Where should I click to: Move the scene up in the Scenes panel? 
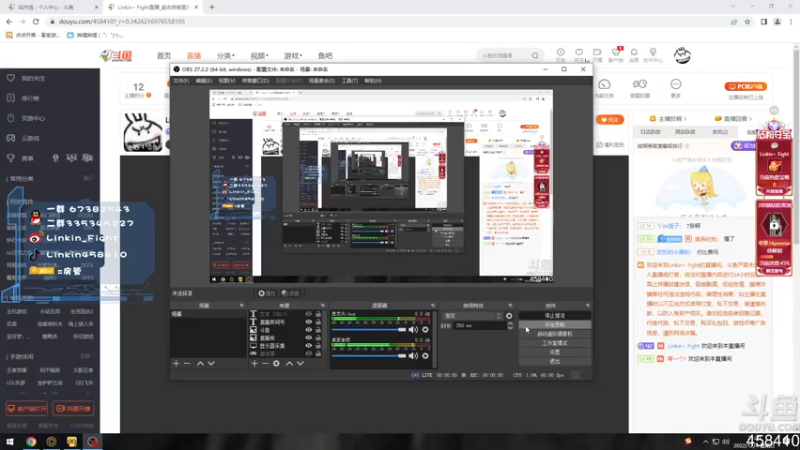pos(200,363)
